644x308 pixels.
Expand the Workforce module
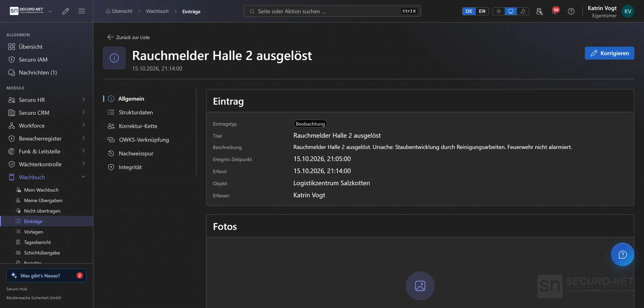pyautogui.click(x=46, y=125)
